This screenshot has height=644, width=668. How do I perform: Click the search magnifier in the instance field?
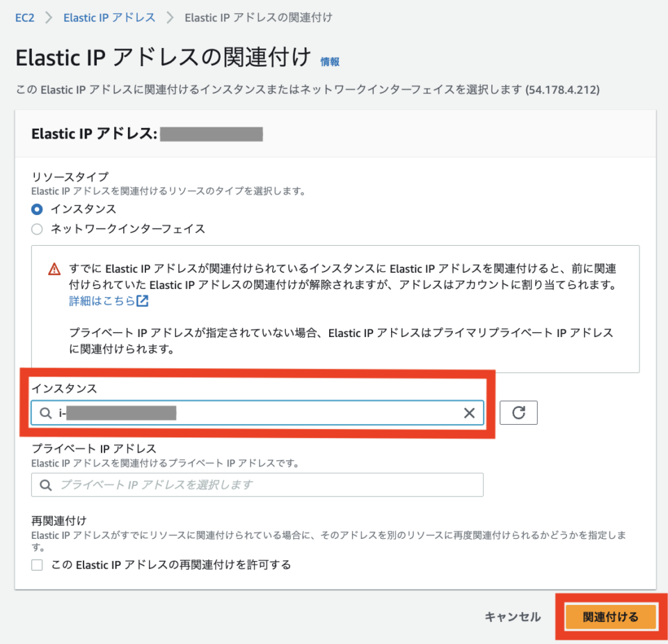(x=45, y=412)
